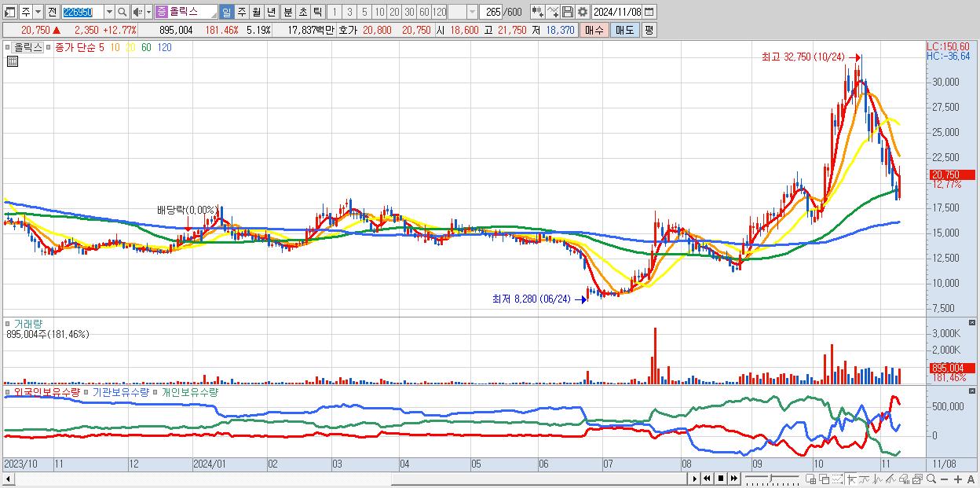Switch to the 틱 tick chart tab
This screenshot has width=980, height=488.
pos(317,12)
